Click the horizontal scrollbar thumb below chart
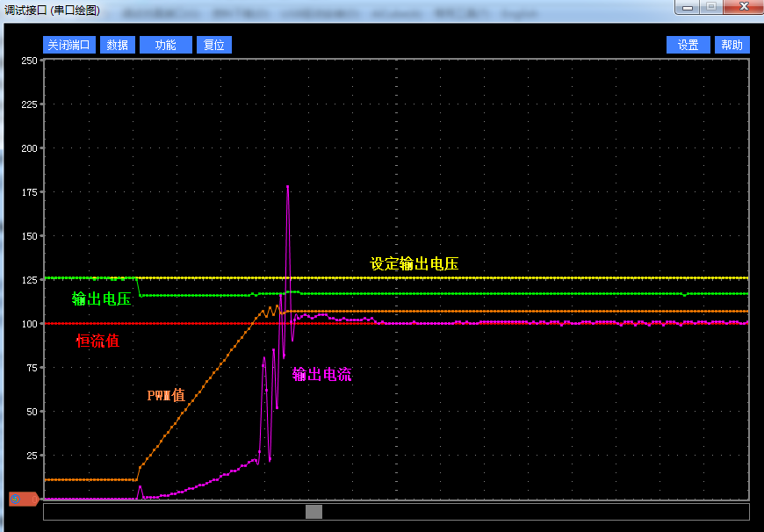 (314, 512)
